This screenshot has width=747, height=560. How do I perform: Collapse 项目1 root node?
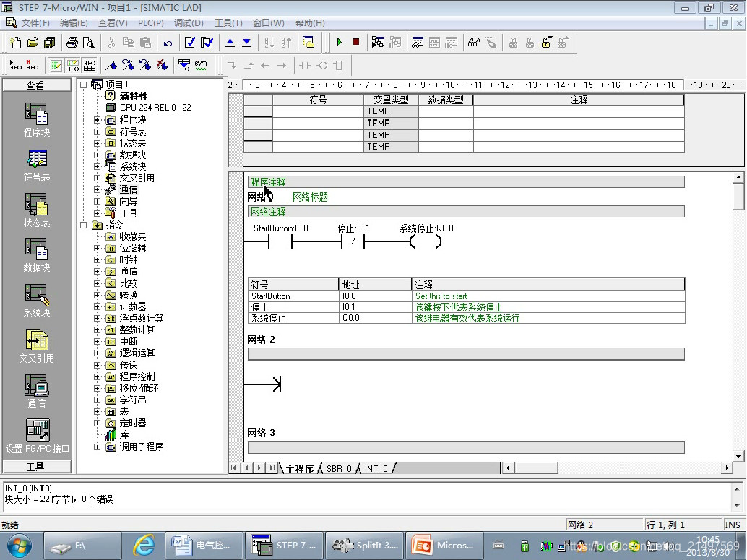click(x=84, y=85)
